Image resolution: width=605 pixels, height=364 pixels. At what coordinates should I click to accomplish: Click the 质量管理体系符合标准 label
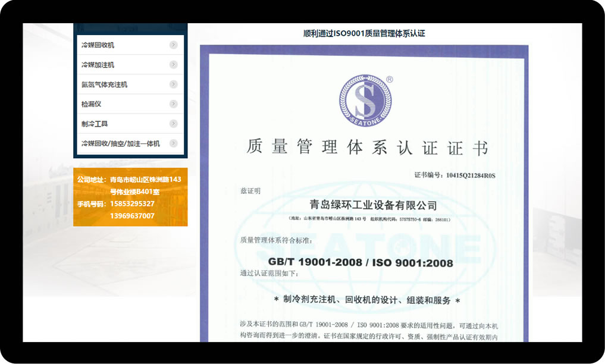pyautogui.click(x=275, y=240)
